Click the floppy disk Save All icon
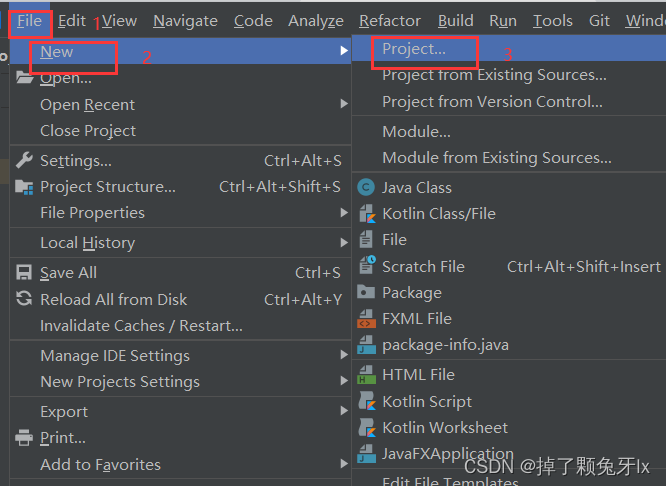The width and height of the screenshot is (666, 486). 24,272
